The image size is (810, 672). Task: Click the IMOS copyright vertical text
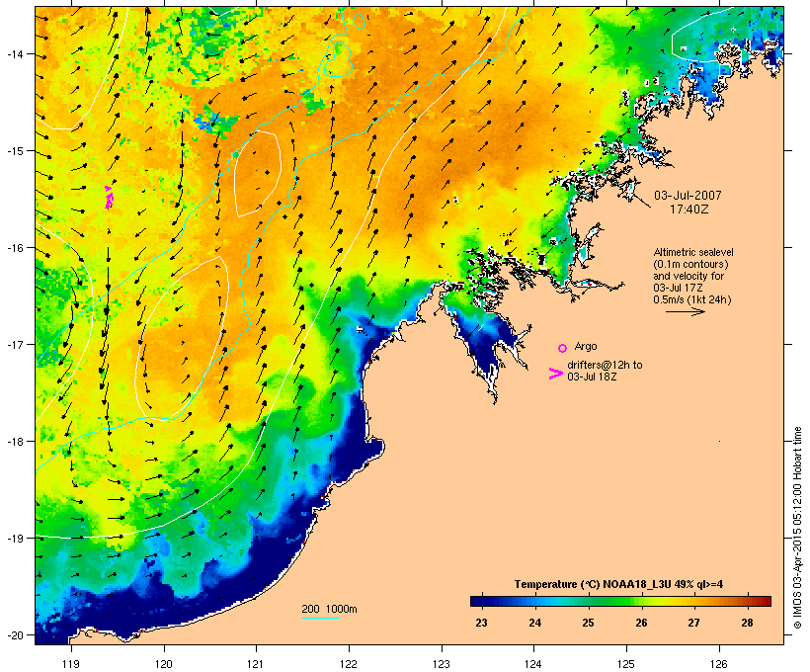[x=797, y=528]
